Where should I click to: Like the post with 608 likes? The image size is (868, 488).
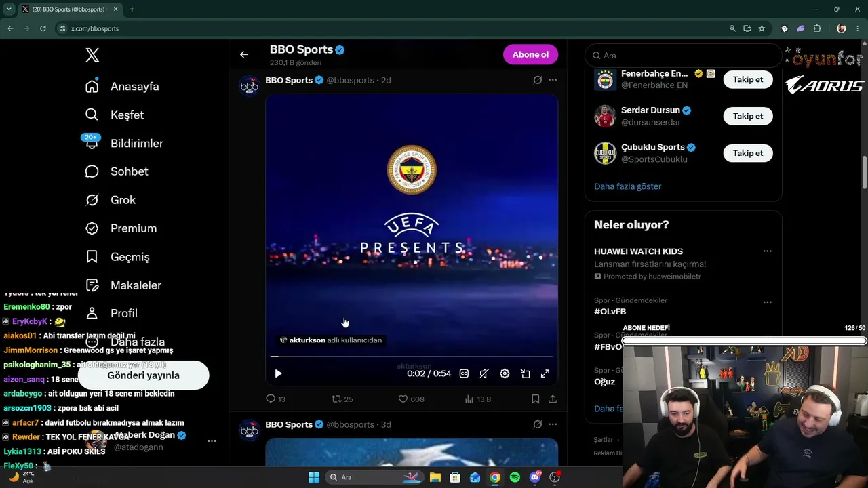(x=411, y=399)
